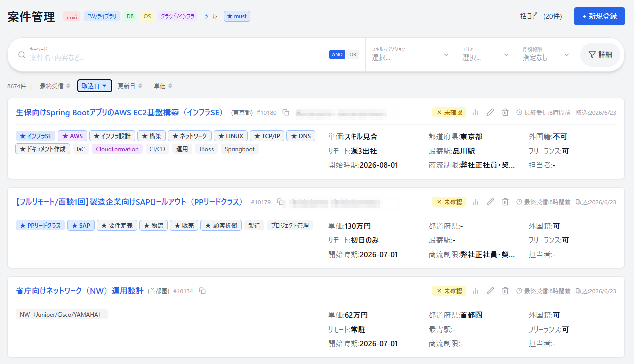This screenshot has width=634, height=364.
Task: Select AND keyword match mode
Action: point(337,55)
